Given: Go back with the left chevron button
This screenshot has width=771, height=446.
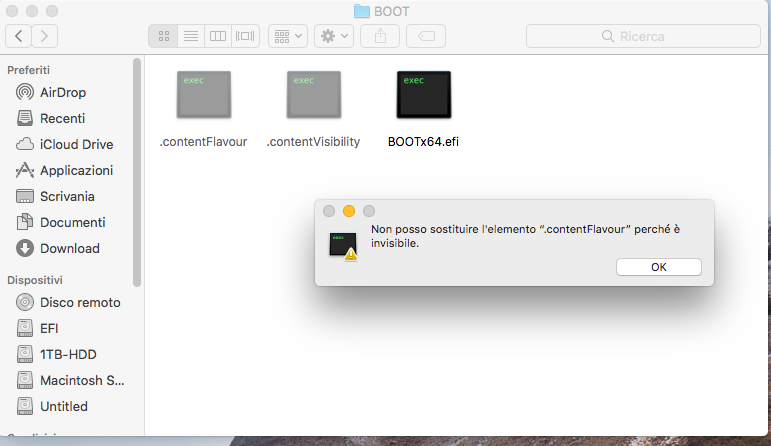Looking at the screenshot, I should click(x=19, y=36).
